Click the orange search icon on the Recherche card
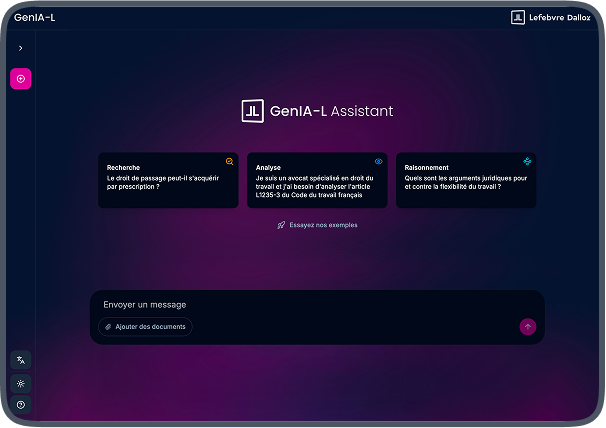This screenshot has width=606, height=428. (230, 162)
